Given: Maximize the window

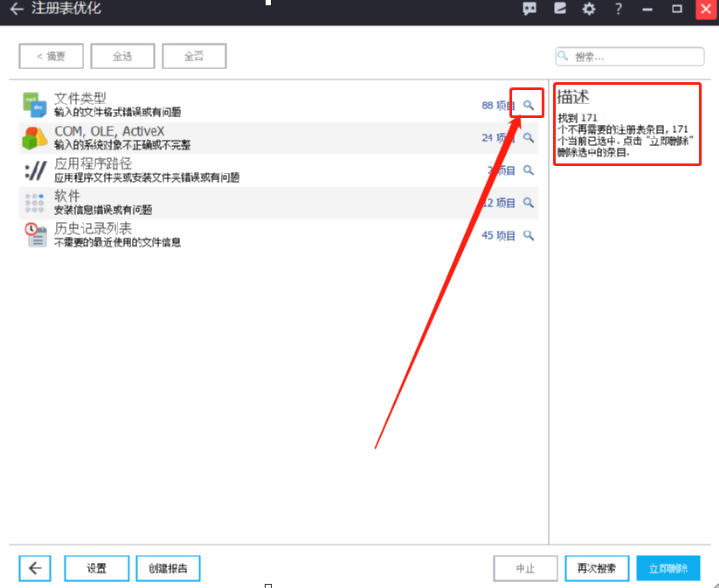Looking at the screenshot, I should pos(677,9).
